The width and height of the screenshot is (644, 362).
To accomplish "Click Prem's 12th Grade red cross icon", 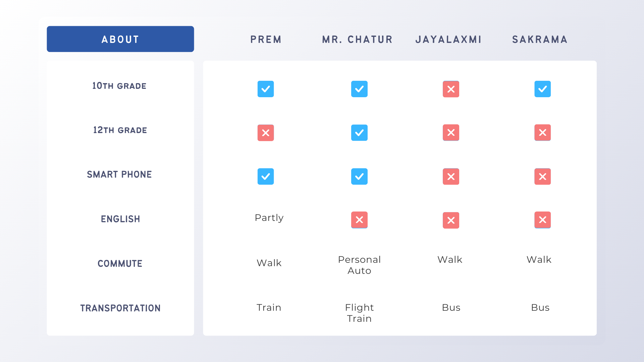I will pyautogui.click(x=266, y=133).
